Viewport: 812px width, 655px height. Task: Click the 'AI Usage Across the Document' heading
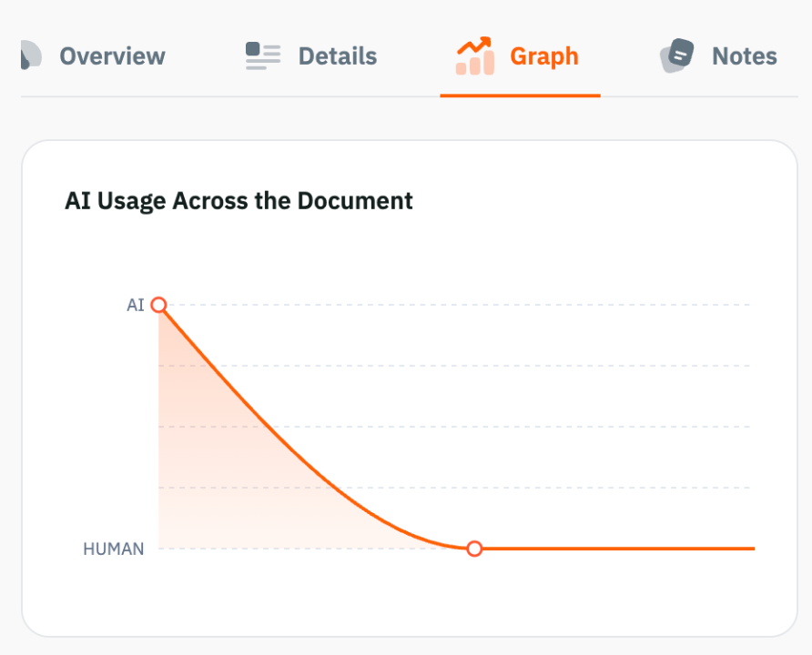coord(239,201)
